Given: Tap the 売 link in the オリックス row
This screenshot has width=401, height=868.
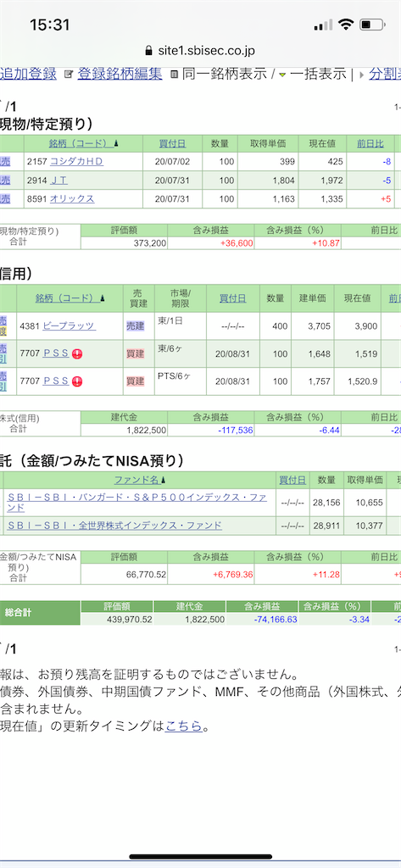Looking at the screenshot, I should point(5,198).
